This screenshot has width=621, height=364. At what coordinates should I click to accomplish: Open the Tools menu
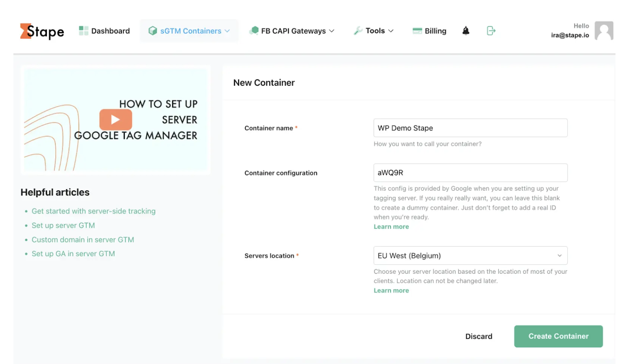click(x=374, y=31)
